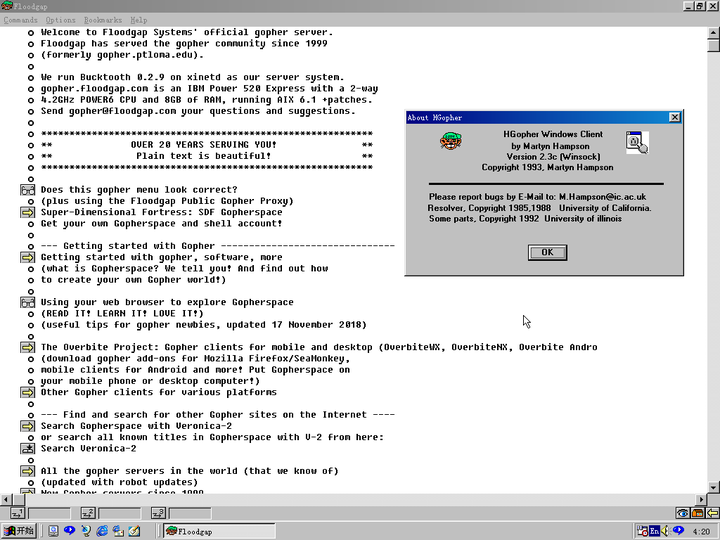Screen dimensions: 720x540
Task: Click the magnifier document icon in About dialog
Action: 636,143
